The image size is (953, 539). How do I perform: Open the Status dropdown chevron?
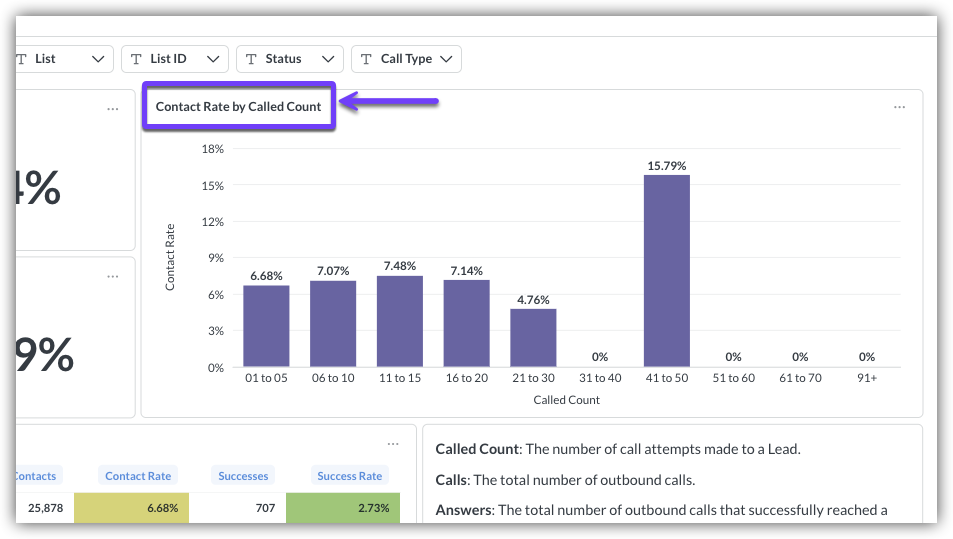(328, 59)
